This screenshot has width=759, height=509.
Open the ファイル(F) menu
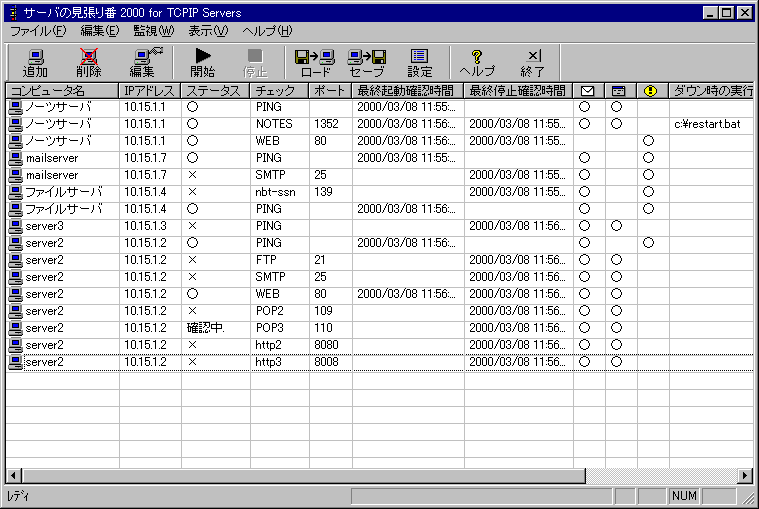click(x=38, y=31)
